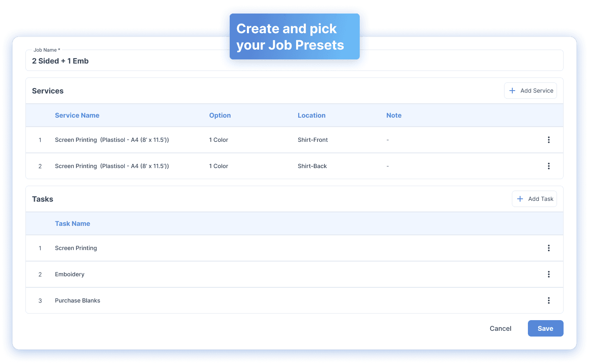Open three-dot menu for Emboidery task

pos(548,274)
